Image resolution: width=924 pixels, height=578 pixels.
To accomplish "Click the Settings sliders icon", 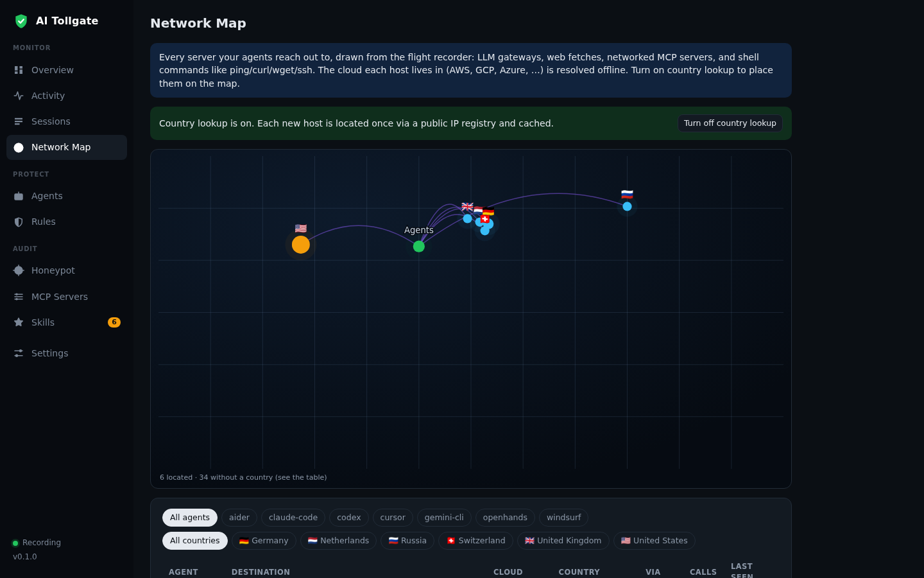I will (x=19, y=353).
